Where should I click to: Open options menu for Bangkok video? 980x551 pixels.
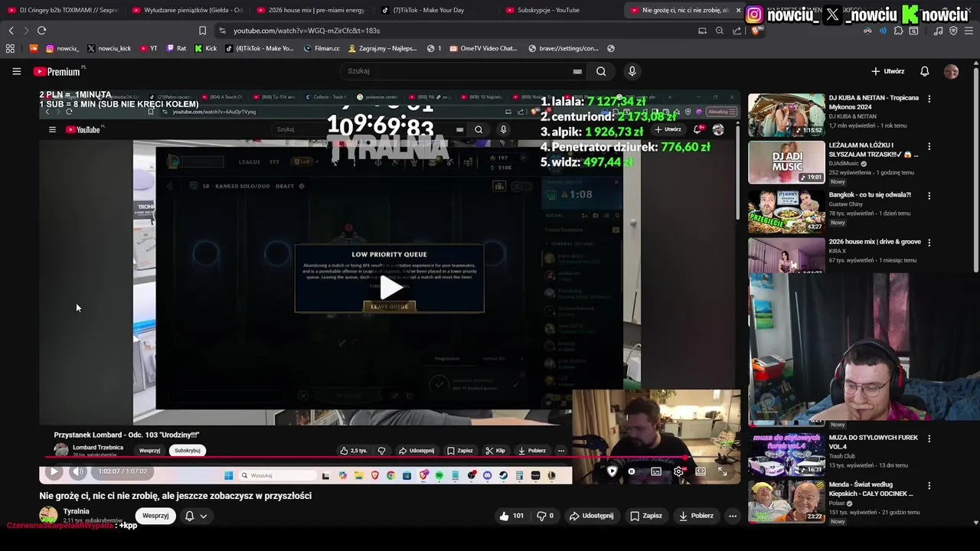coord(929,195)
